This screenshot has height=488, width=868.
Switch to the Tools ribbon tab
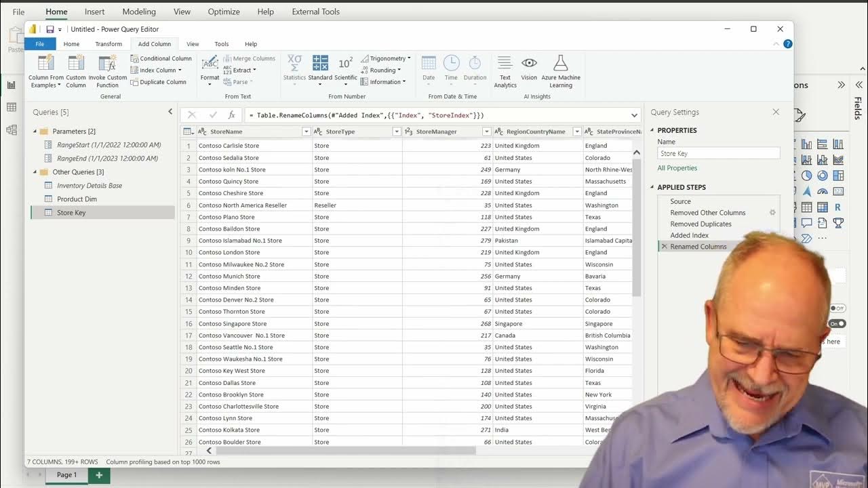[222, 44]
